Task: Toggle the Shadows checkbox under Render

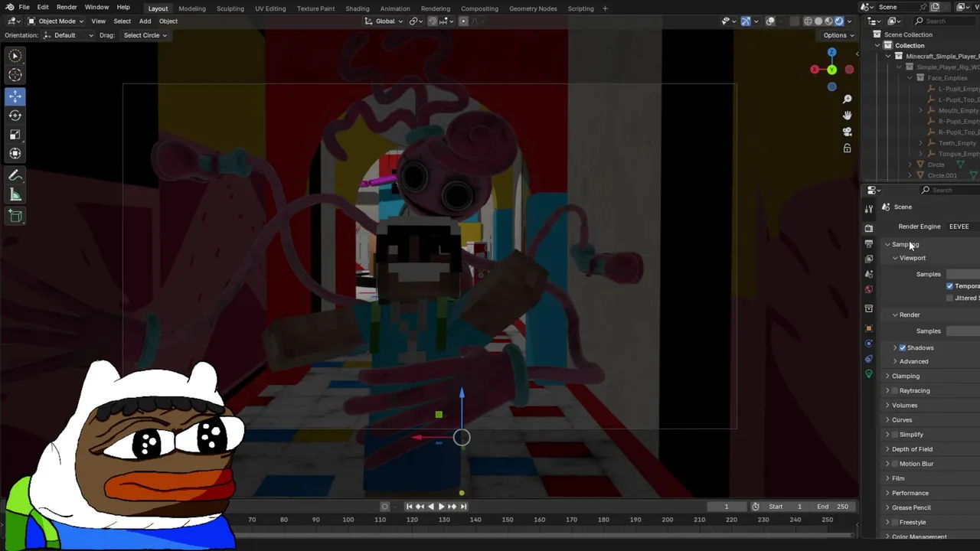Action: tap(903, 348)
